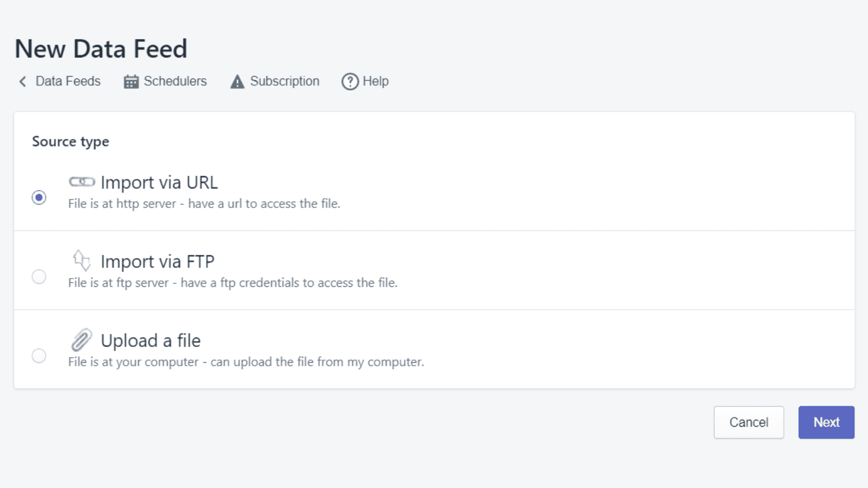This screenshot has width=868, height=488.
Task: Go back to Data Feeds
Action: (x=68, y=81)
